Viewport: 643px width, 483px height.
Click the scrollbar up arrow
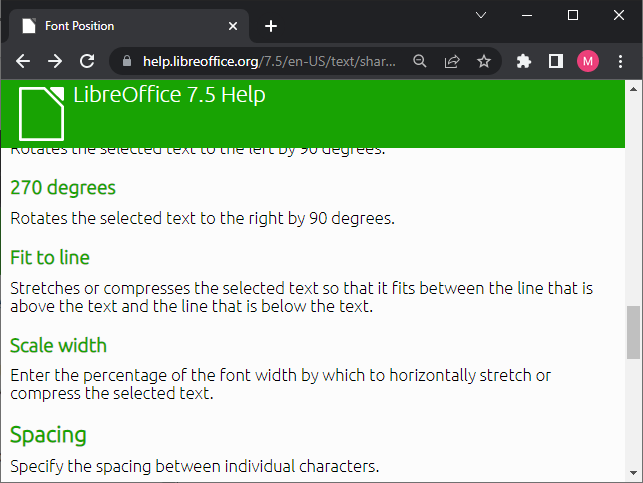click(634, 89)
